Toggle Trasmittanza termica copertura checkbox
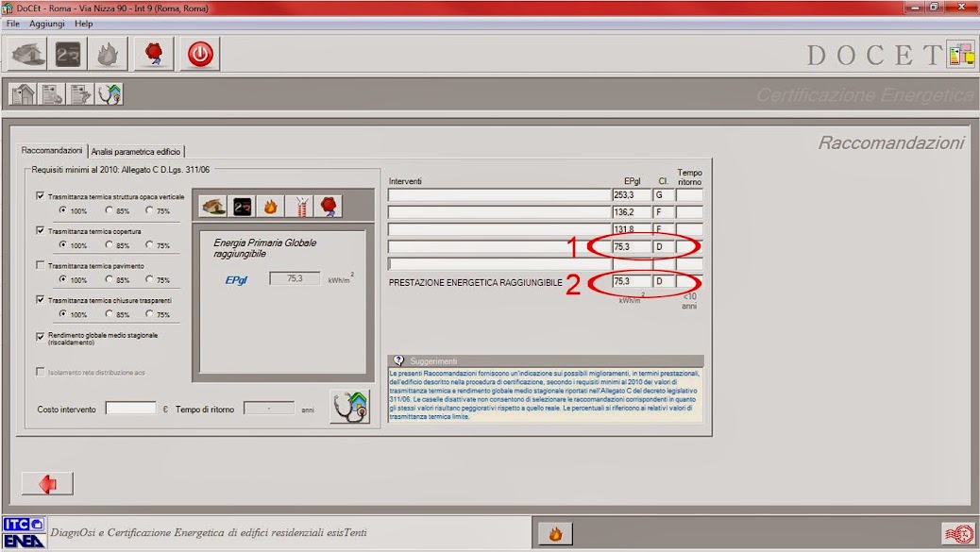The image size is (980, 552). coord(40,230)
